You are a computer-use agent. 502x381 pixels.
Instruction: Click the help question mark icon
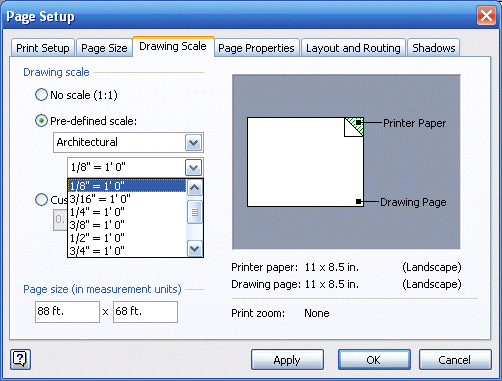pyautogui.click(x=20, y=359)
